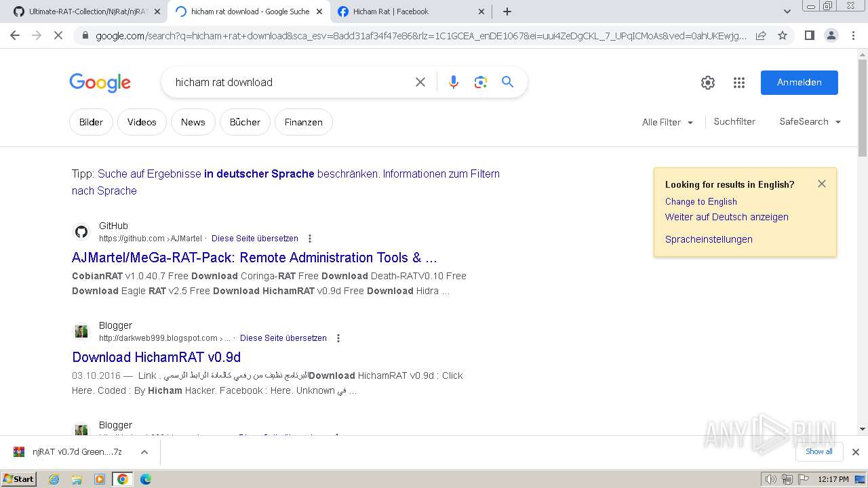Filter results by Bilder
The height and width of the screenshot is (488, 868).
[x=91, y=122]
